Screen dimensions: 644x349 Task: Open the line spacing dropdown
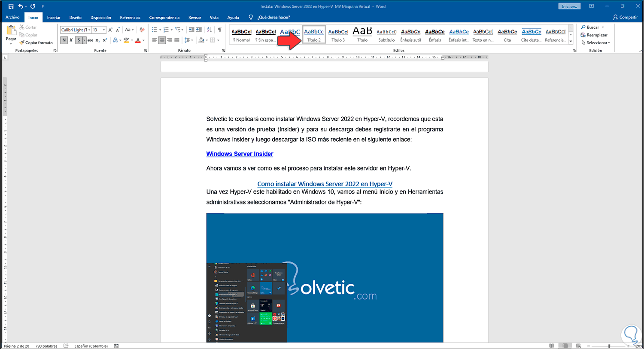tap(192, 40)
